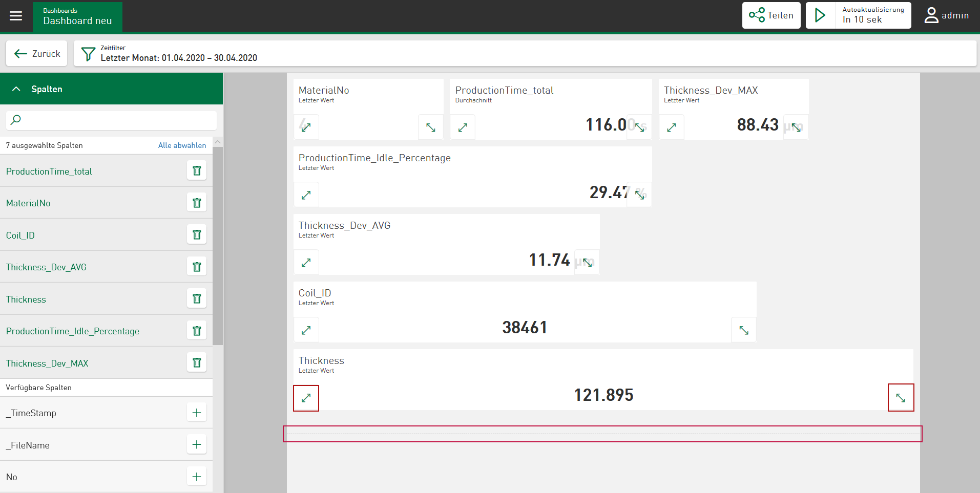980x493 pixels.
Task: Remove Thickness_Dev_MAX using trash icon
Action: tap(197, 363)
